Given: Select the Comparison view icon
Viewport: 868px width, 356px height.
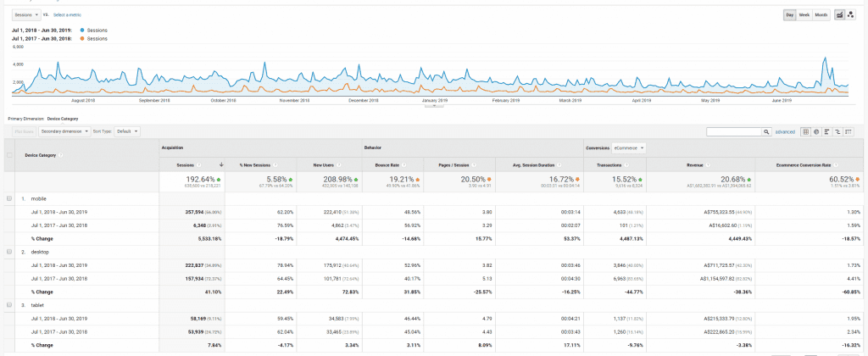Looking at the screenshot, I should click(838, 131).
